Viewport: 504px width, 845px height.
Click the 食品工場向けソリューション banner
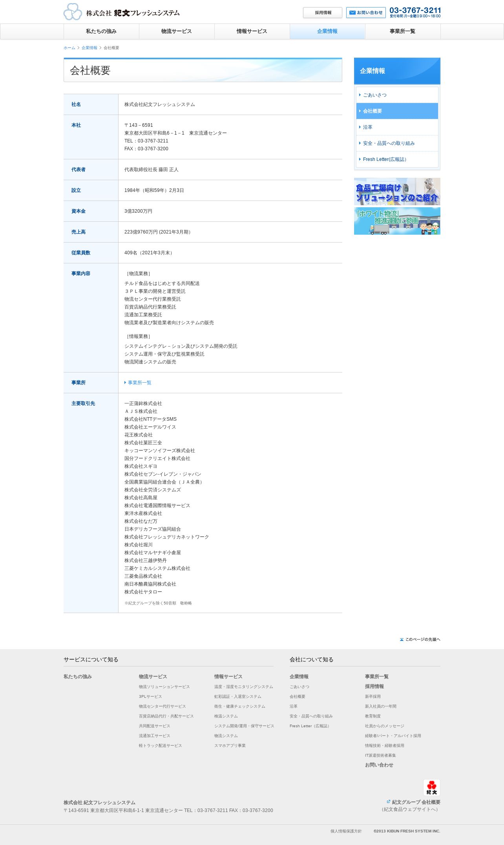point(397,192)
